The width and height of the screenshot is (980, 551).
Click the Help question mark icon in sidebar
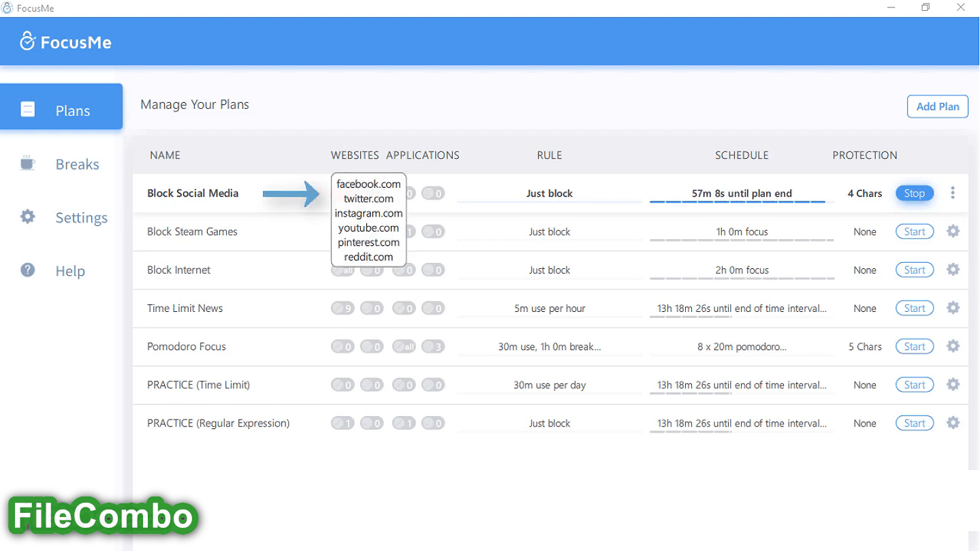[27, 270]
